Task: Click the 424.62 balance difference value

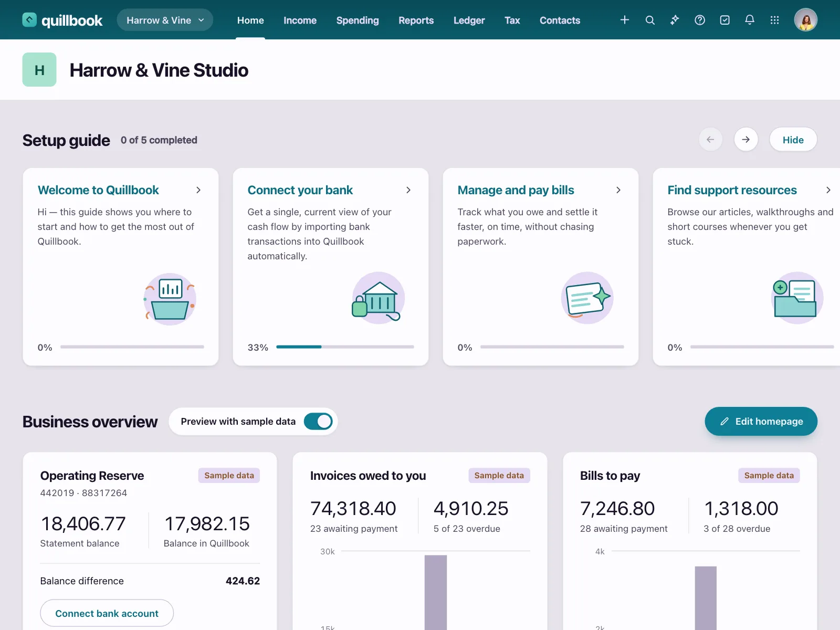Action: coord(243,581)
